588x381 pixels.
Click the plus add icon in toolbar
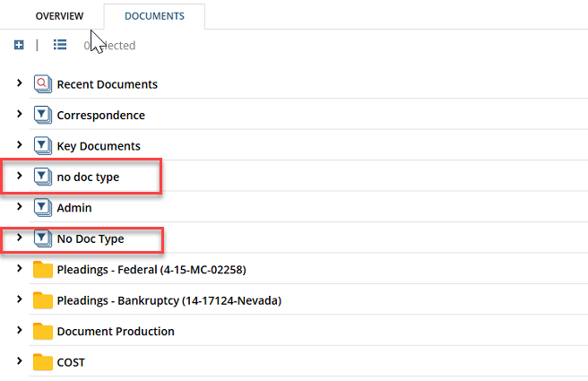pyautogui.click(x=19, y=45)
